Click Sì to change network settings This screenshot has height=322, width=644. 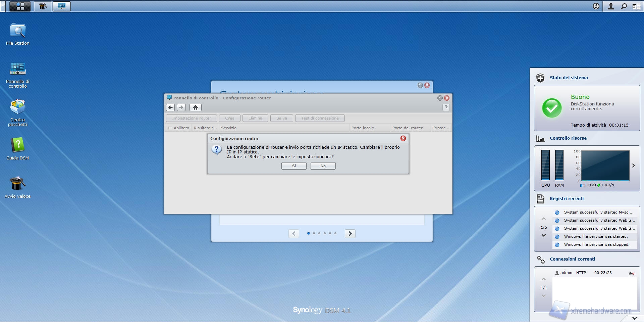tap(294, 166)
